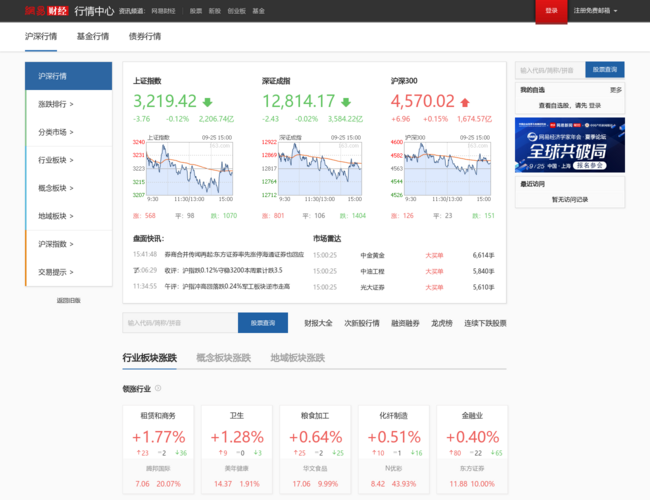Screen dimensions: 650x500
Task: Click the stock code input in right sidebar
Action: pyautogui.click(x=550, y=70)
